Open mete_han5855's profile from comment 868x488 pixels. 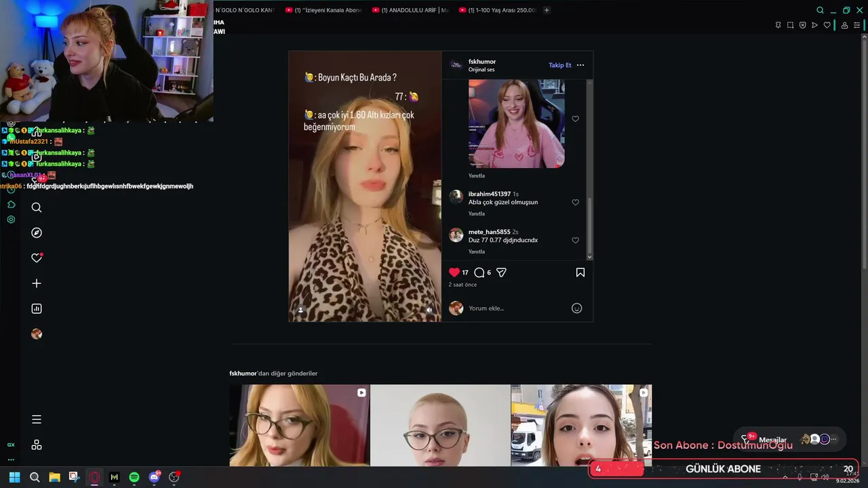coord(489,232)
